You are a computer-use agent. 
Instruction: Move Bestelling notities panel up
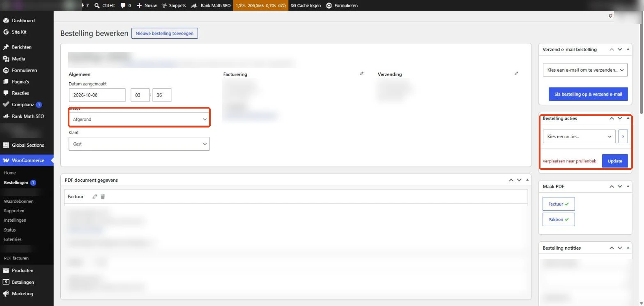612,248
